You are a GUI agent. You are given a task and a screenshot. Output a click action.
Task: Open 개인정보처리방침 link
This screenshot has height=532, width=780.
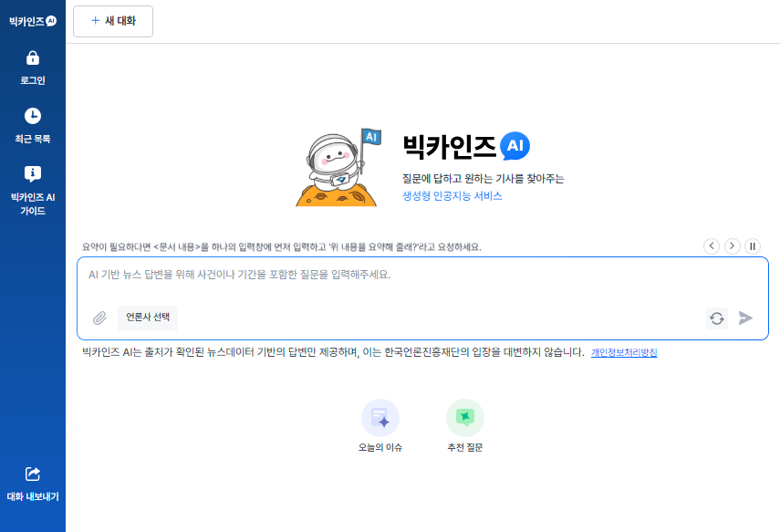tap(624, 352)
